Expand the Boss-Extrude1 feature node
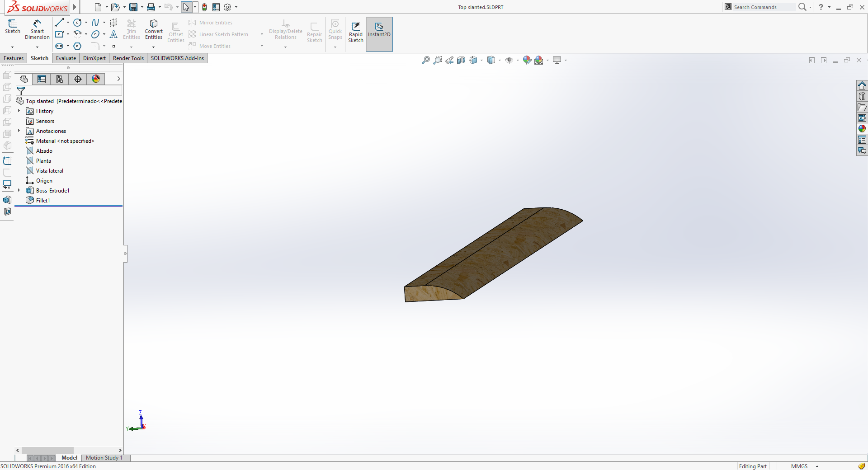This screenshot has width=868, height=470. pos(19,190)
